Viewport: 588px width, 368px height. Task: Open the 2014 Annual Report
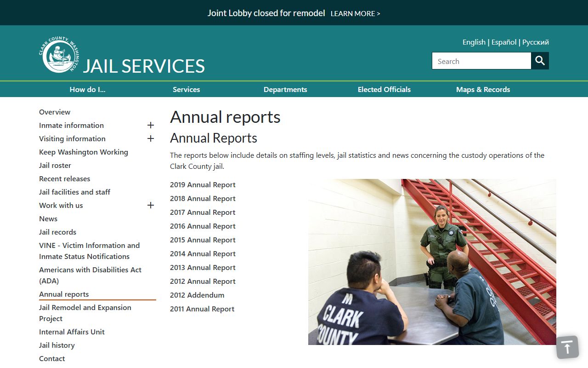click(203, 253)
